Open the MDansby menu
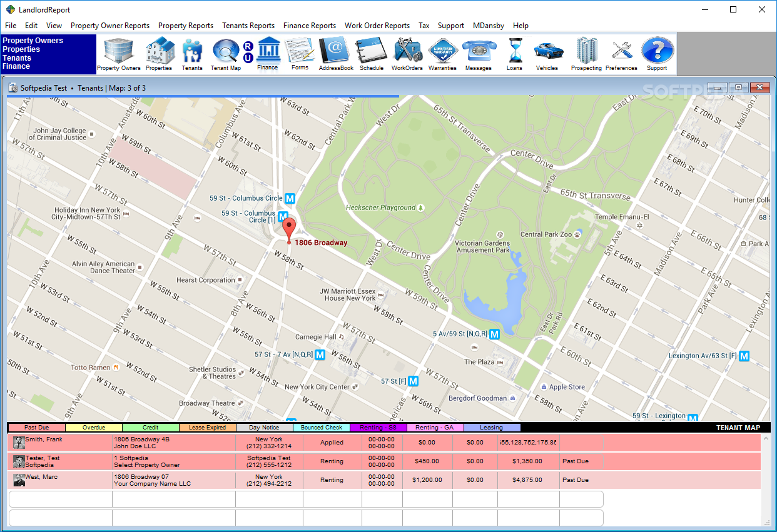Image resolution: width=777 pixels, height=532 pixels. [489, 26]
